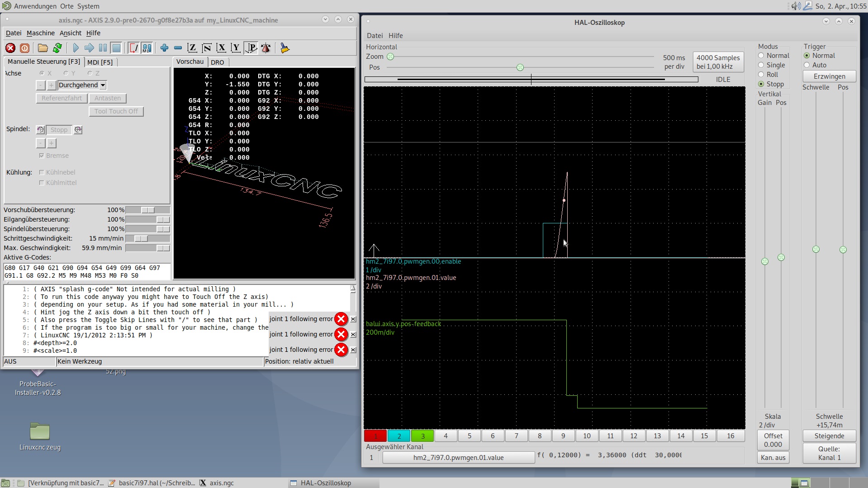Toggle skip lines with slash icon
This screenshot has width=868, height=488.
133,48
